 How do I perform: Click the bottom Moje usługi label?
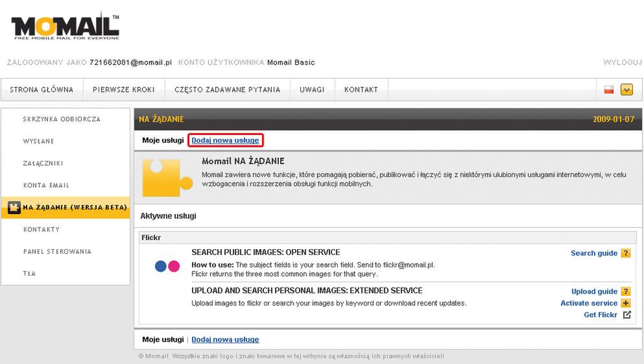point(163,339)
